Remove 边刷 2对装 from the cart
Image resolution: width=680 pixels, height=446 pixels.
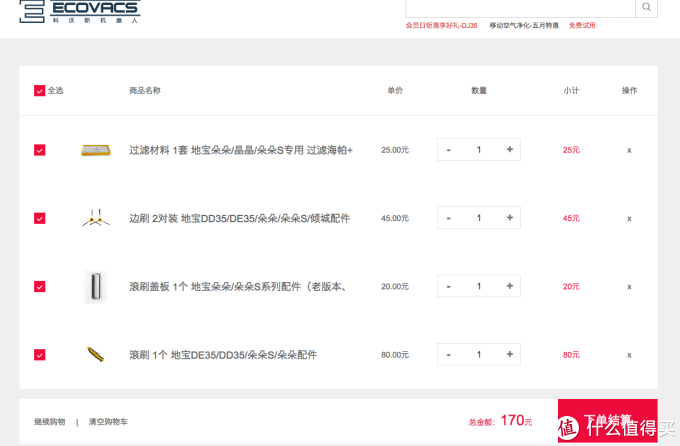click(629, 219)
